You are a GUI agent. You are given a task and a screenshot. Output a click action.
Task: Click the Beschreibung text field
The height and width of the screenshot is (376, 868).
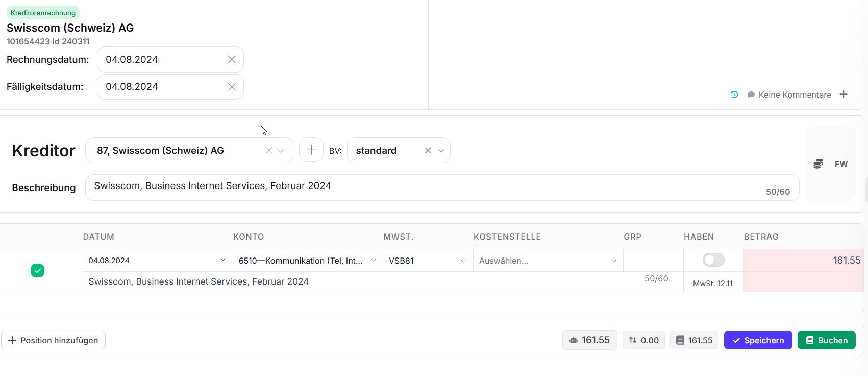click(x=424, y=187)
